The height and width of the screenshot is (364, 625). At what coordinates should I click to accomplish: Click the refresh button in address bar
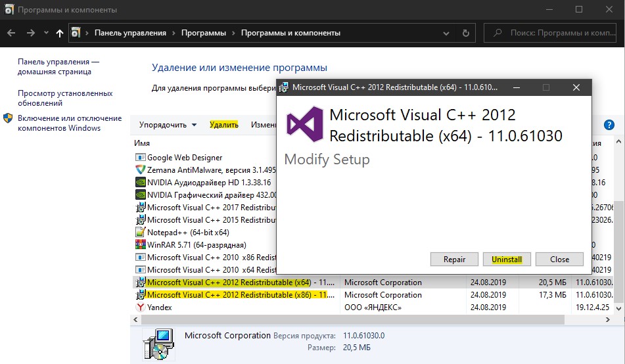(466, 33)
